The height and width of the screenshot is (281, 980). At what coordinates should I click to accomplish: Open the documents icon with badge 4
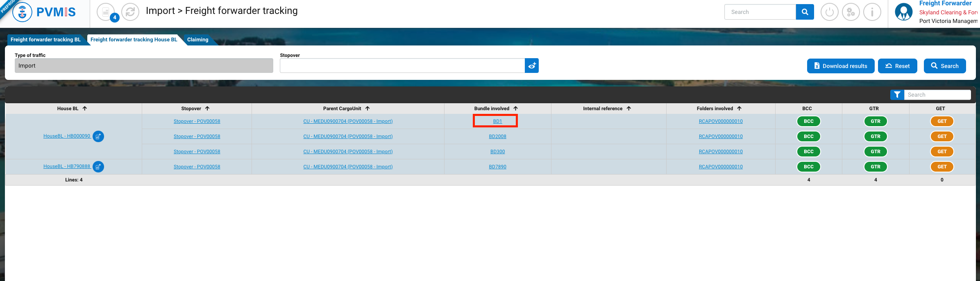click(x=106, y=12)
